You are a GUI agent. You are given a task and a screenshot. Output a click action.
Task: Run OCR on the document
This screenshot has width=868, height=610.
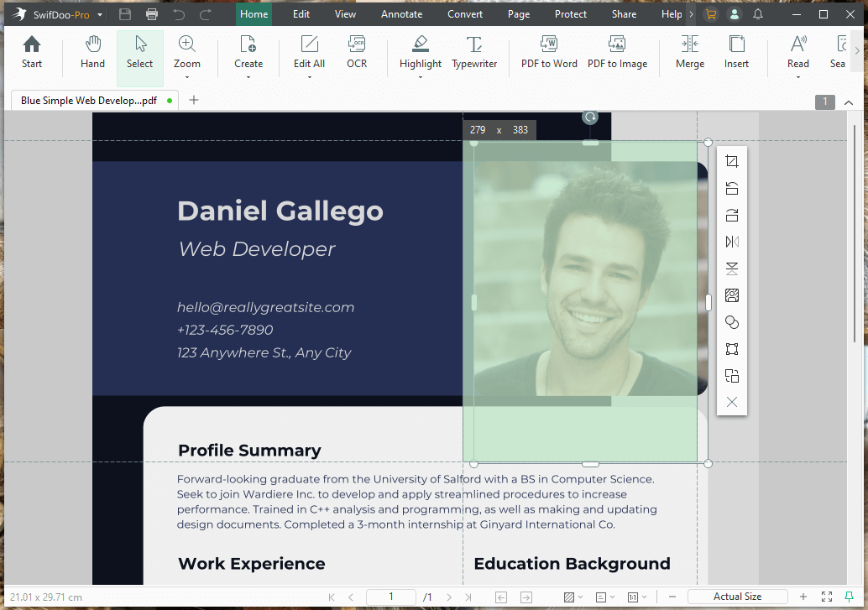(356, 53)
